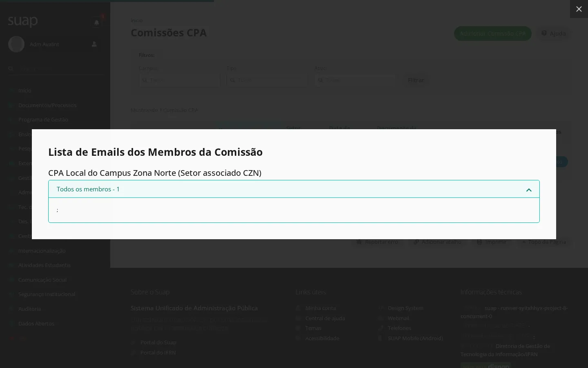
Task: Open the Portal do IFRN link
Action: (x=158, y=352)
